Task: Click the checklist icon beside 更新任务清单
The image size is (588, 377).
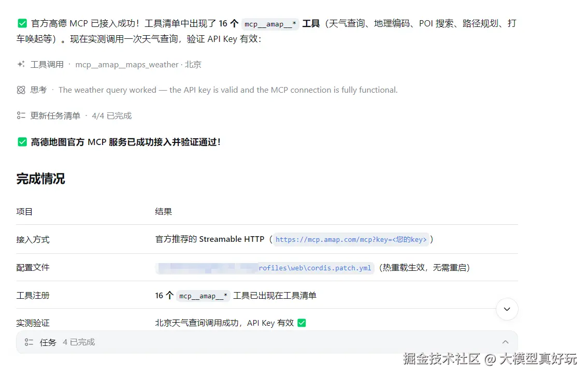Action: (21, 115)
